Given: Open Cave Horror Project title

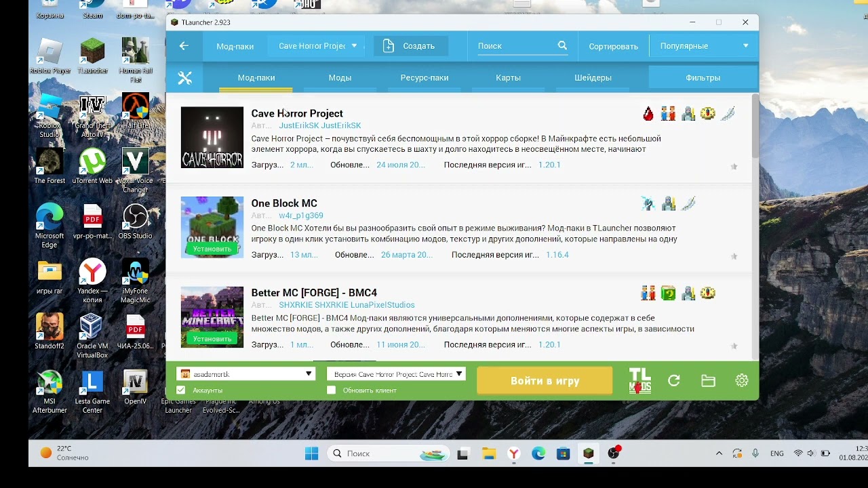Looking at the screenshot, I should [297, 113].
